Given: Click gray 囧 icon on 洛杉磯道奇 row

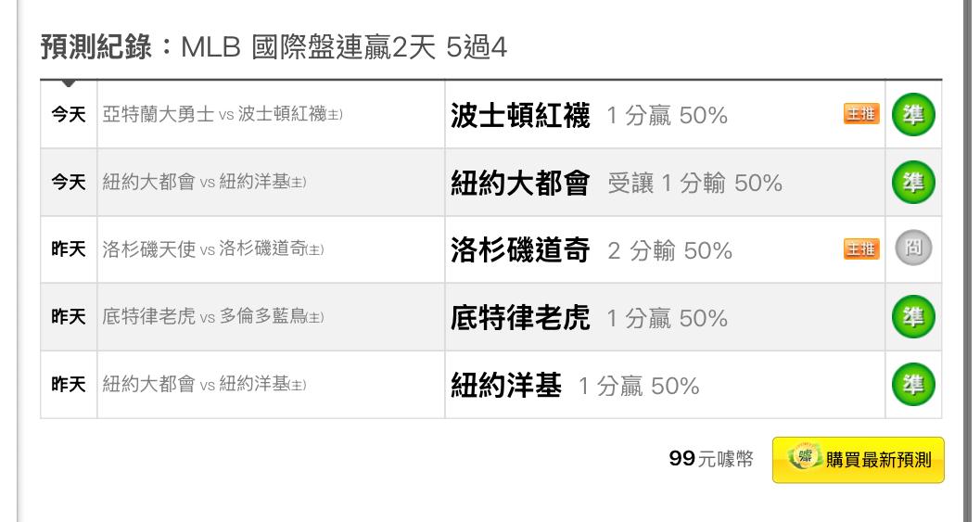Looking at the screenshot, I should pyautogui.click(x=913, y=248).
